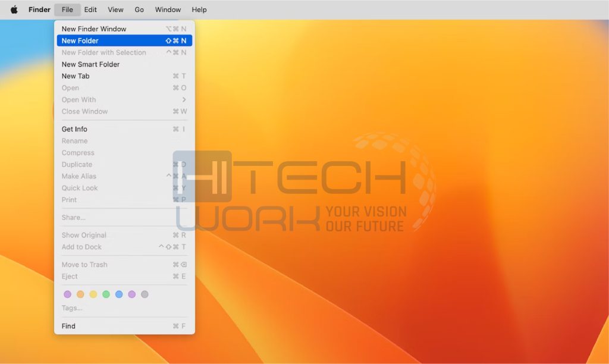609x364 pixels.
Task: Click the Print menu item
Action: tap(124, 200)
